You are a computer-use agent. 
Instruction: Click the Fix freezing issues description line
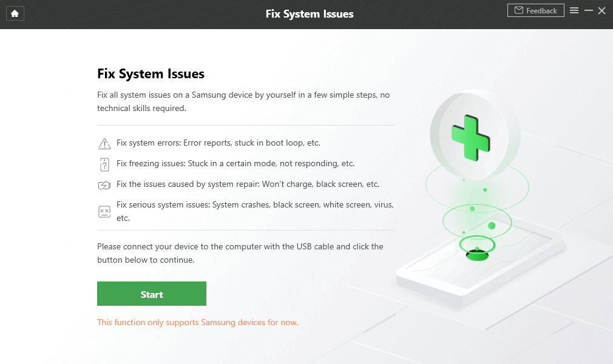(x=235, y=164)
